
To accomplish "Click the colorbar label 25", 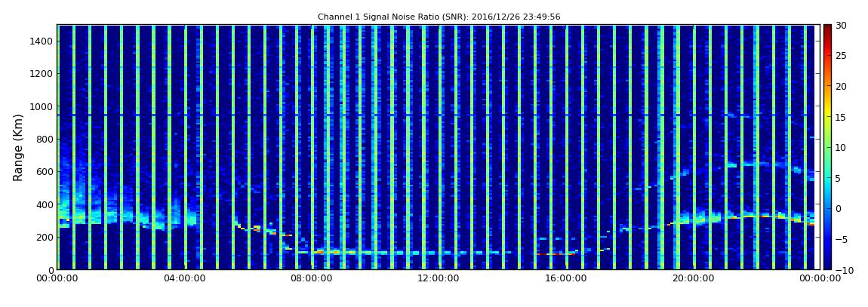I will tap(841, 55).
